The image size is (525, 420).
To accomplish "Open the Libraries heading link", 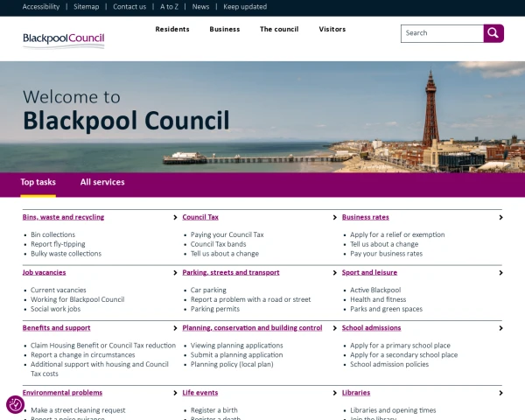I will pos(356,393).
